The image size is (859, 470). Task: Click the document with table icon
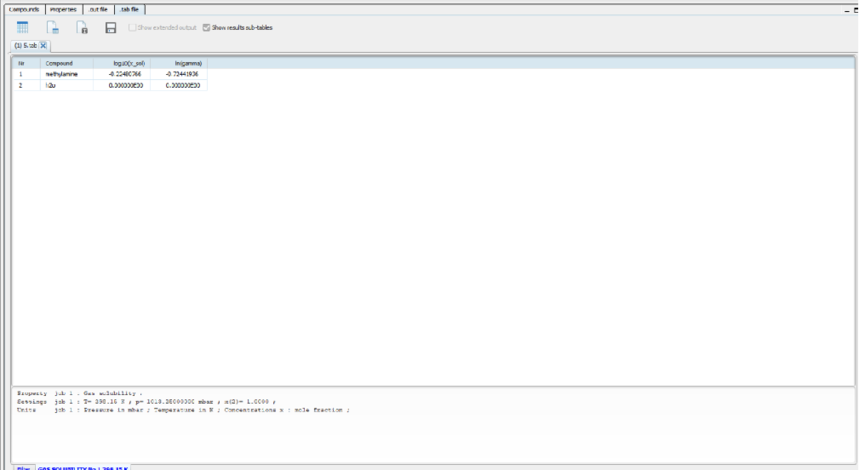click(x=53, y=27)
